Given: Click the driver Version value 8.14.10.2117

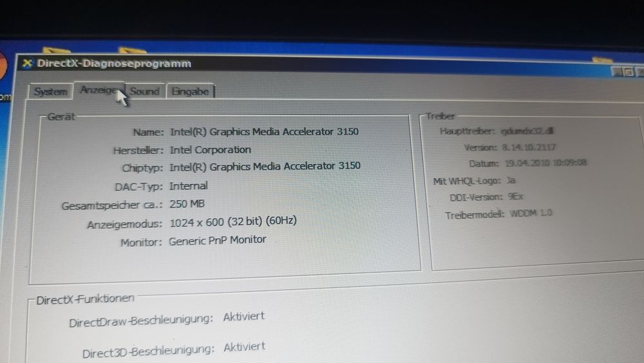Looking at the screenshot, I should tap(529, 147).
